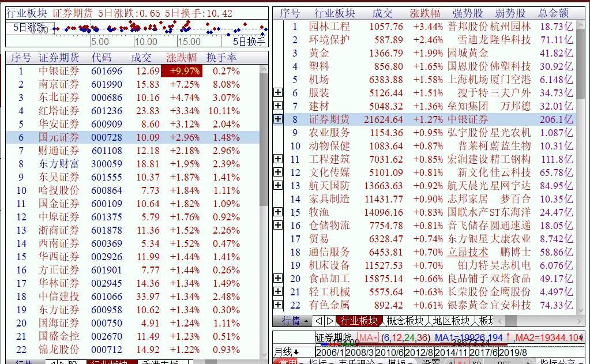590x364 pixels.
Task: Select the 锦龙股份 stock row
Action: coord(133,350)
